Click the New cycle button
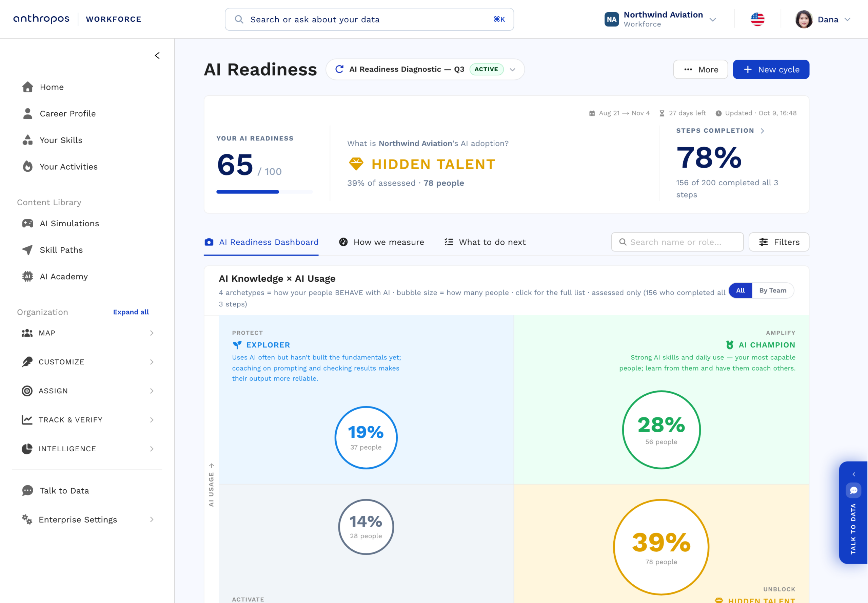This screenshot has width=868, height=603. click(771, 70)
